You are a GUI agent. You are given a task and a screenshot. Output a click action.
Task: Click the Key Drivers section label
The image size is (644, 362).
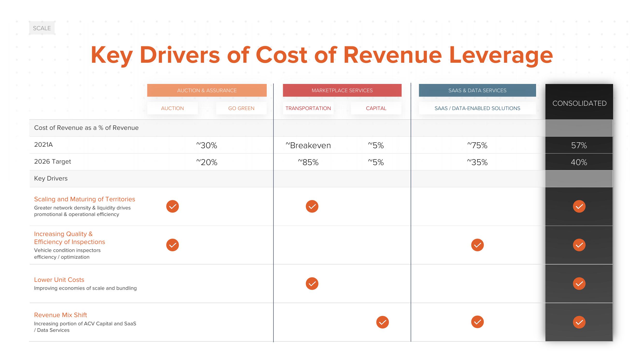click(51, 178)
